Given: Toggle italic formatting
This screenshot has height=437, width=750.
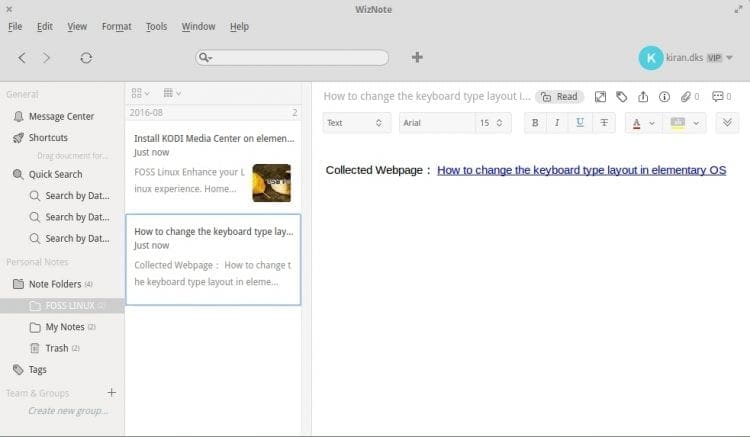Looking at the screenshot, I should coord(557,123).
